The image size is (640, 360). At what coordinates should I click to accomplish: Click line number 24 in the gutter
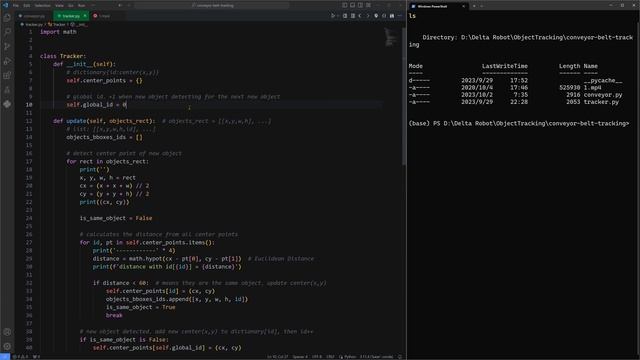click(x=29, y=218)
